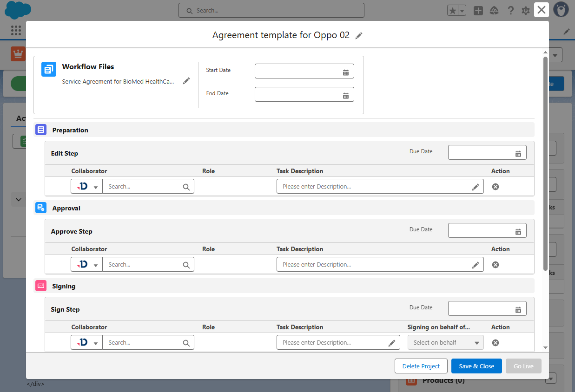The height and width of the screenshot is (392, 575).
Task: Open favorites list dropdown arrow
Action: [x=462, y=11]
